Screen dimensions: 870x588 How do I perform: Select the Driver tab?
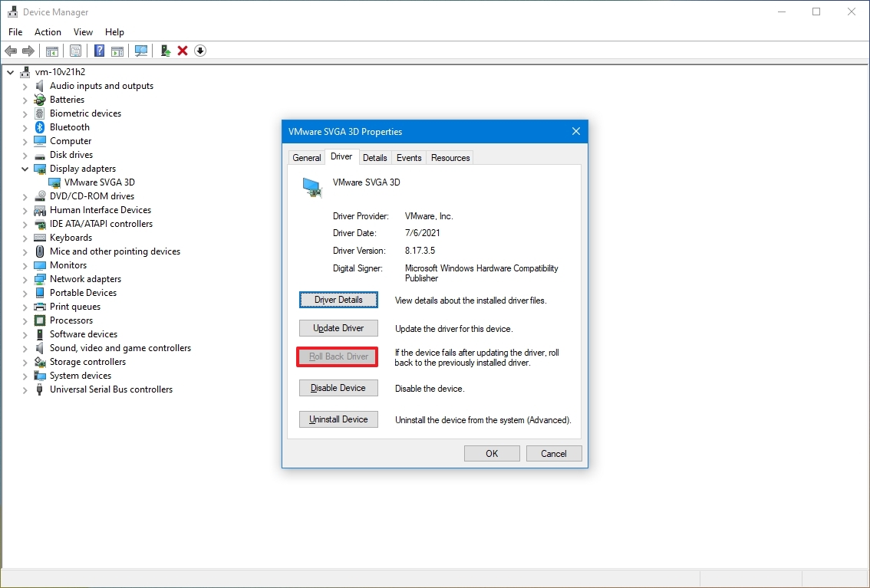(x=341, y=157)
